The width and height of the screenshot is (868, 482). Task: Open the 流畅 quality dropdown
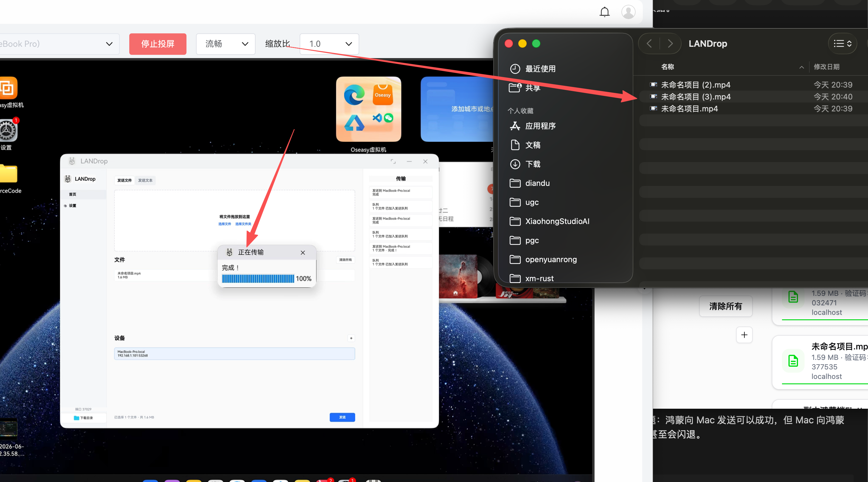[226, 44]
